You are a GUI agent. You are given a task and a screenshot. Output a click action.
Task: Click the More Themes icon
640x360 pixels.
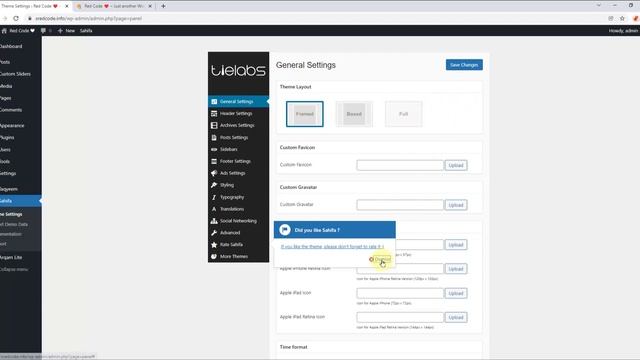[x=214, y=256]
